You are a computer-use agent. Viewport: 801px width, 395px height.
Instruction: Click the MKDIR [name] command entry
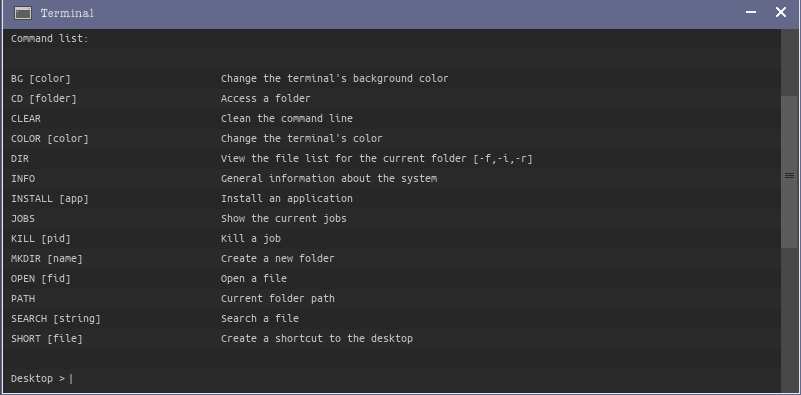46,259
